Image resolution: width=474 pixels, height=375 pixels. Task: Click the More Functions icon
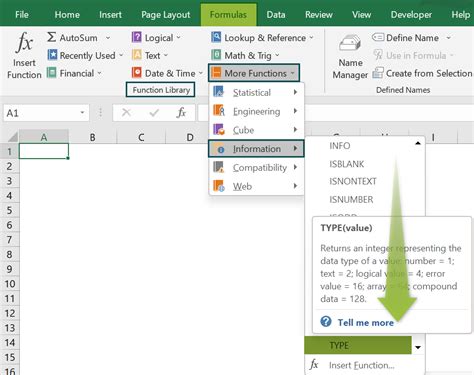pos(216,73)
